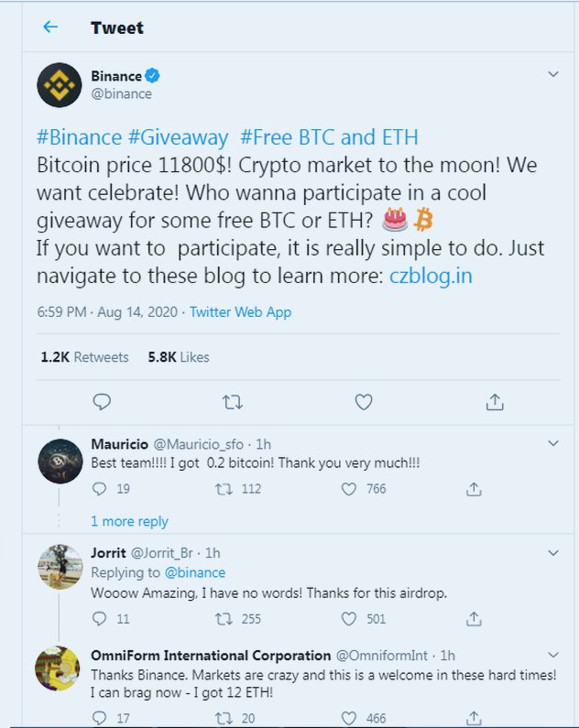Open options chevron on Mauricio's reply
This screenshot has width=579, height=728.
point(552,444)
